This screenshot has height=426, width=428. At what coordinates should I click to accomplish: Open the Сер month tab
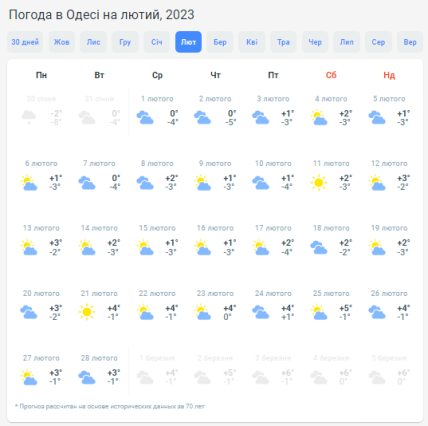tap(378, 42)
